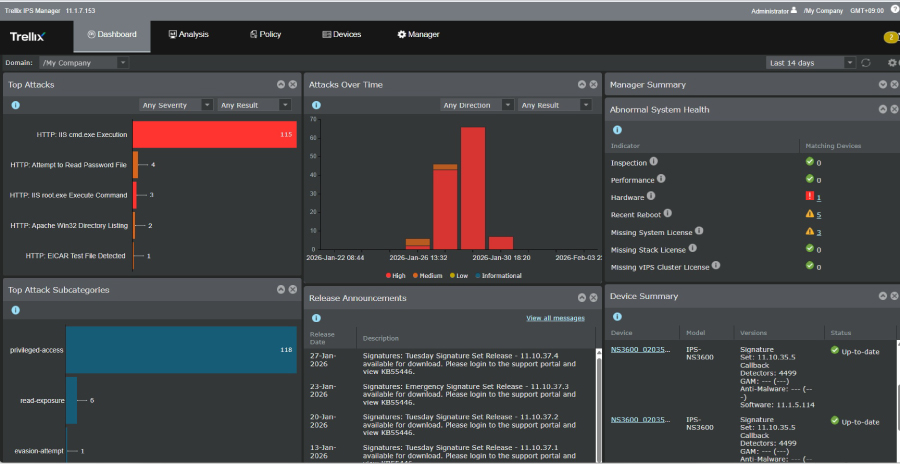Click View all messages link
This screenshot has width=900, height=464.
tap(555, 318)
